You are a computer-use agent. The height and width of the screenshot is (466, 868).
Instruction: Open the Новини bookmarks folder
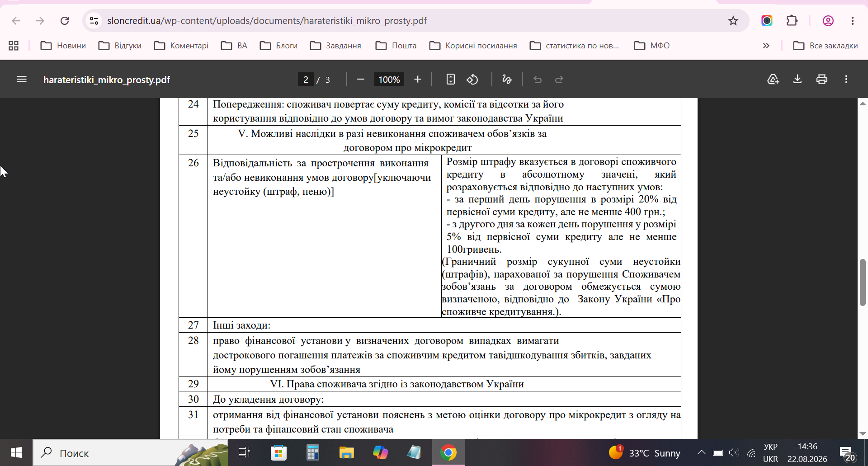coord(63,46)
